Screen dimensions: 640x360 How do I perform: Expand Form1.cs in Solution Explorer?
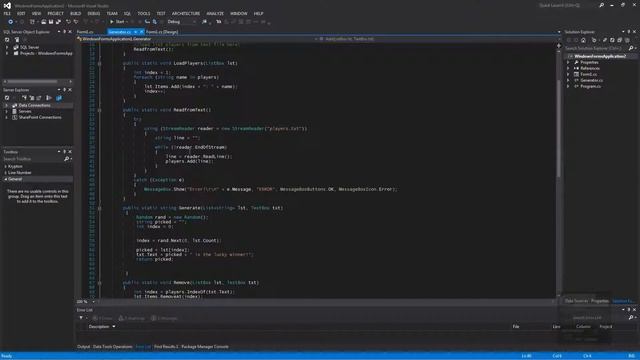[568, 74]
